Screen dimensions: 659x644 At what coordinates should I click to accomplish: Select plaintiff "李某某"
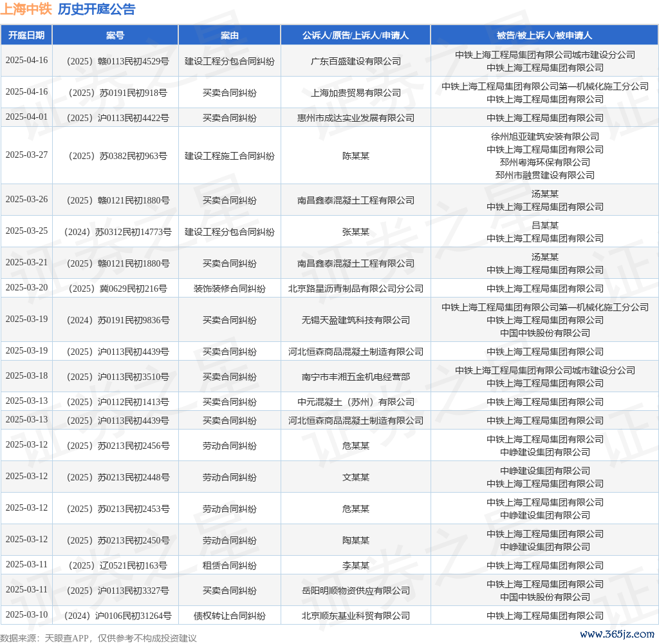tap(355, 566)
